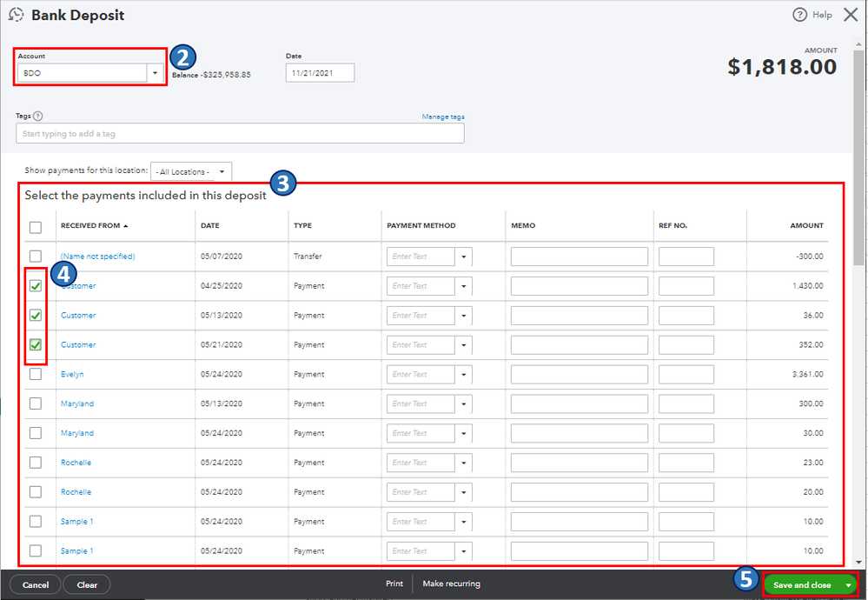The image size is (868, 600).
Task: Open payment method dropdown for transfer row
Action: (463, 257)
